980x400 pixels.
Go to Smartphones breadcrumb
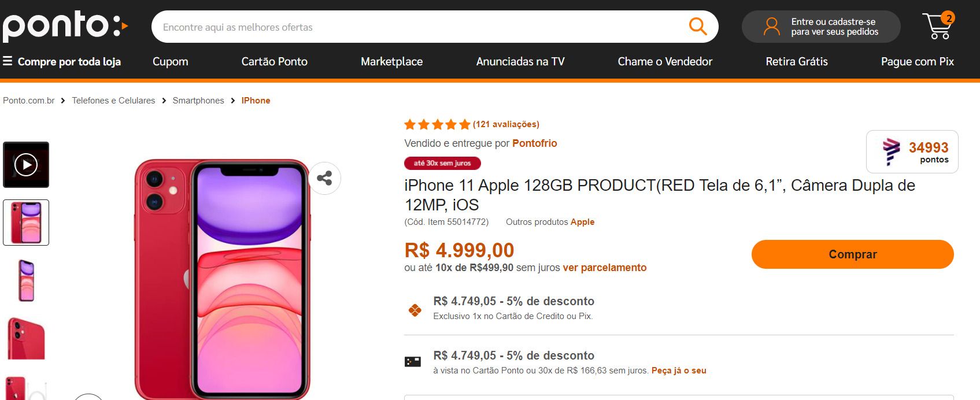pyautogui.click(x=198, y=101)
